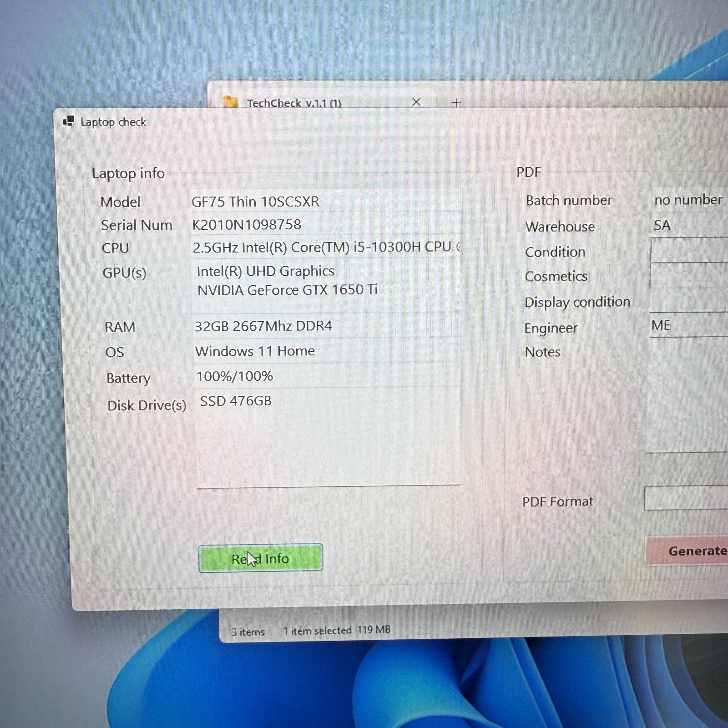Image resolution: width=728 pixels, height=728 pixels.
Task: Click the Warehouse label
Action: pos(560,227)
